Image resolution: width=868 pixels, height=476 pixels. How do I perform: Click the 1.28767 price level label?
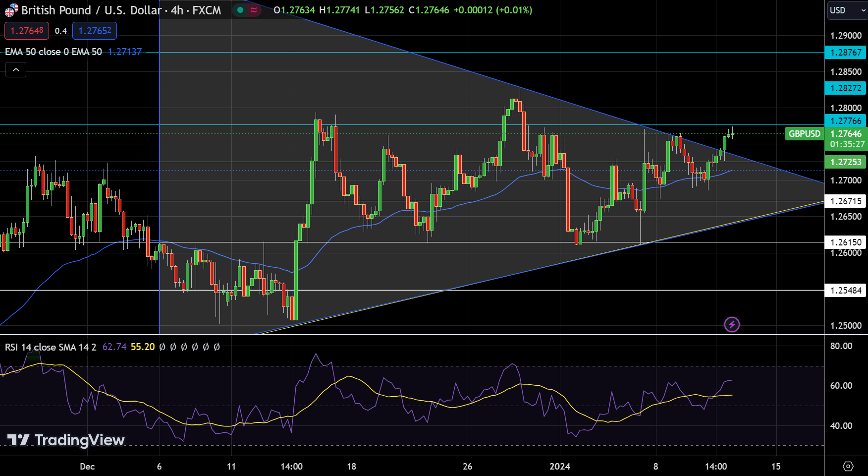[x=845, y=52]
